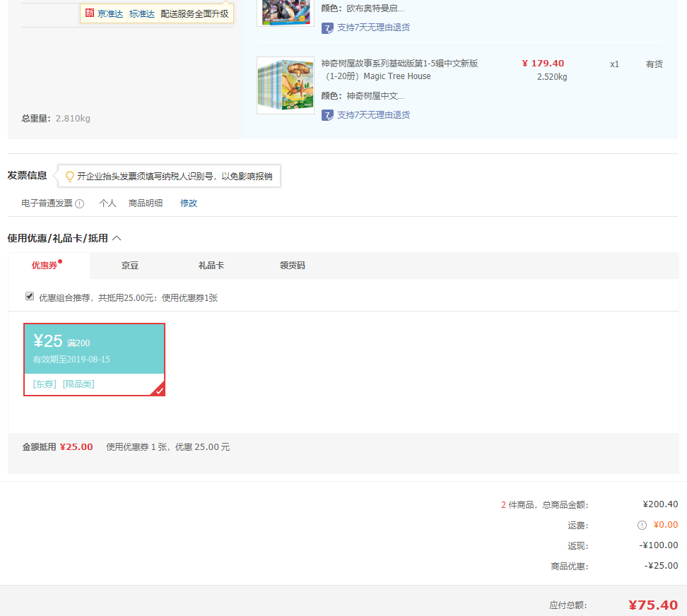Screen dimensions: 687x616
Task: Click the 2.520kg item weight
Action: 552,77
